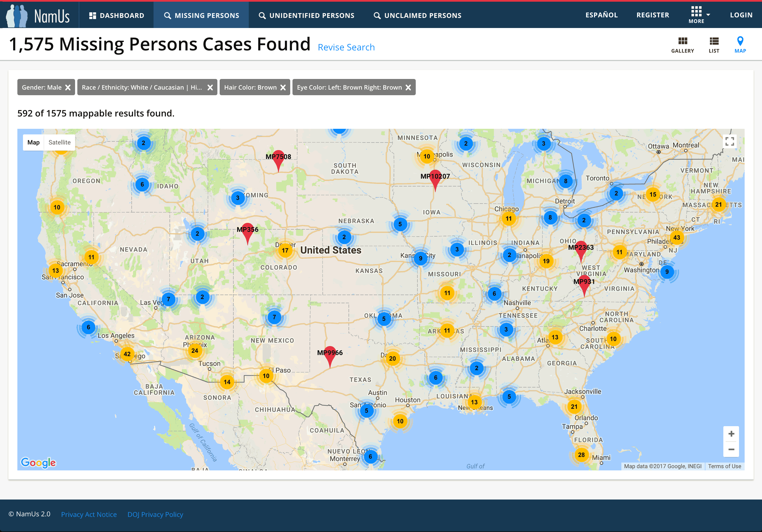Click the 14 cluster near Tucson
Screen dimensions: 762x532
pos(227,382)
